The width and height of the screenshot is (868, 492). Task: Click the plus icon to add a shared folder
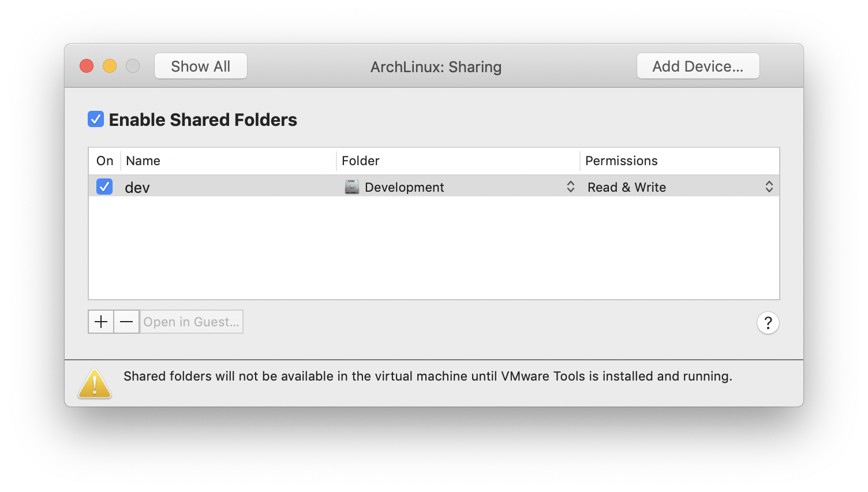click(101, 322)
